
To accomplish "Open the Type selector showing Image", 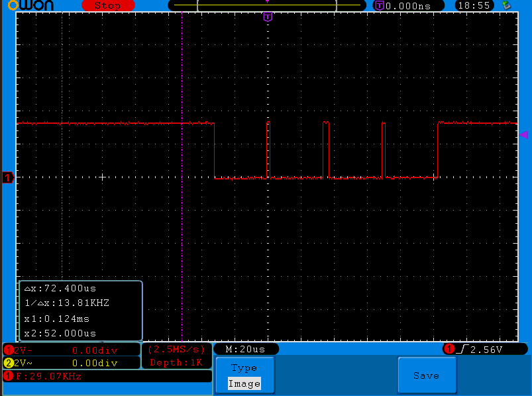I will pos(244,374).
